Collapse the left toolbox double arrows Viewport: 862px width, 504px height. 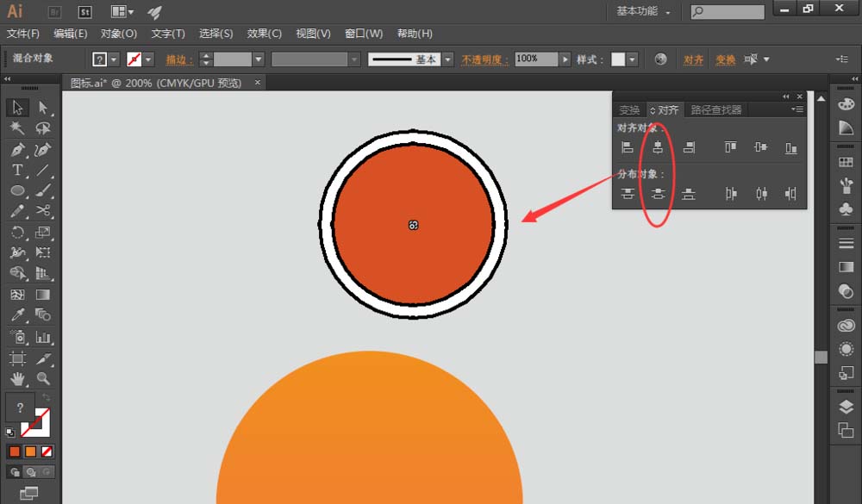click(x=7, y=79)
